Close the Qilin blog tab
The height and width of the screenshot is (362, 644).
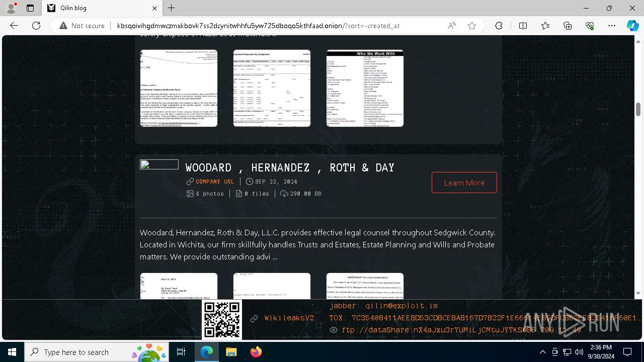coord(155,8)
